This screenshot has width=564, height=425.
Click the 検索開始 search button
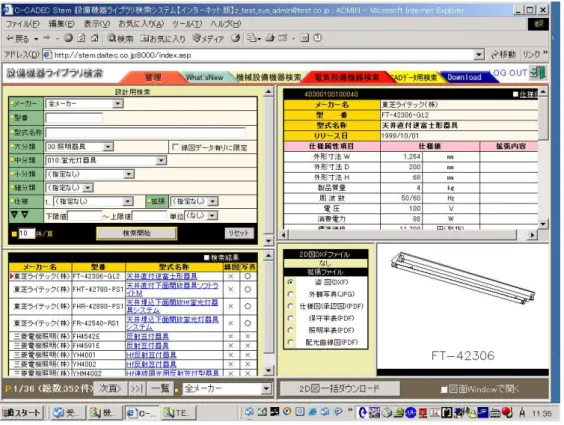(x=137, y=233)
